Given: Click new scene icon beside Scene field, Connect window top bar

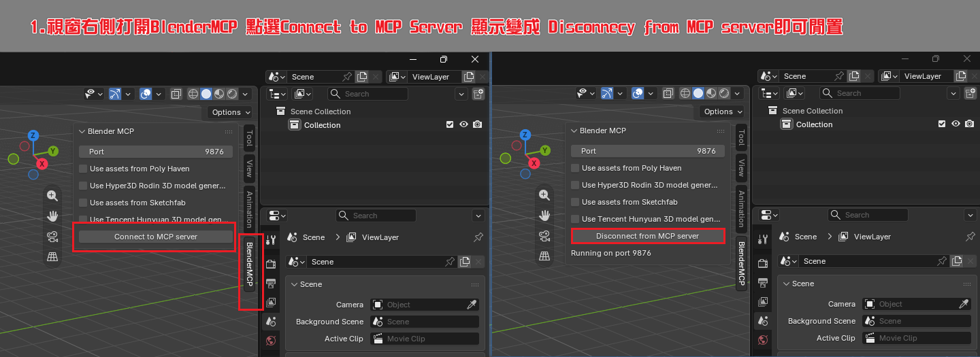Looking at the screenshot, I should (x=362, y=77).
